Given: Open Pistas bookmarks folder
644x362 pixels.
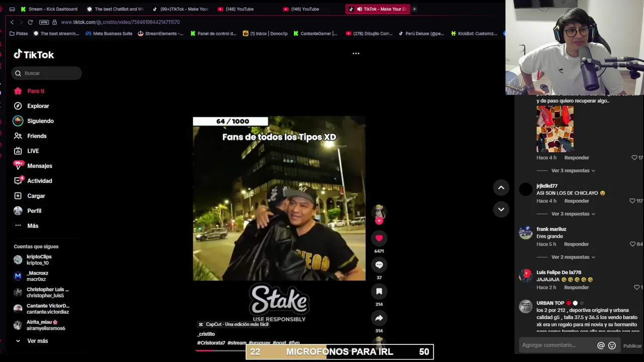Looking at the screenshot, I should point(18,34).
